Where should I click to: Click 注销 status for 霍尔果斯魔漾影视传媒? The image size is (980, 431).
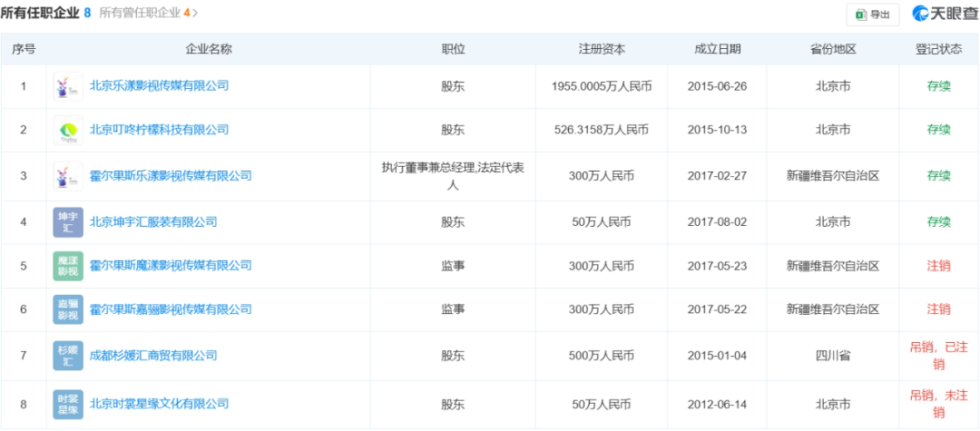(939, 266)
